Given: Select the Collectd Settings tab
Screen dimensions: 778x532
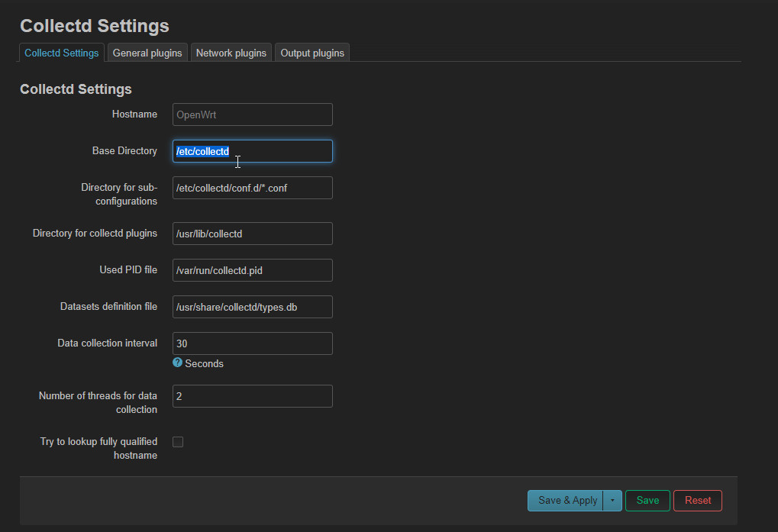Looking at the screenshot, I should click(x=61, y=53).
